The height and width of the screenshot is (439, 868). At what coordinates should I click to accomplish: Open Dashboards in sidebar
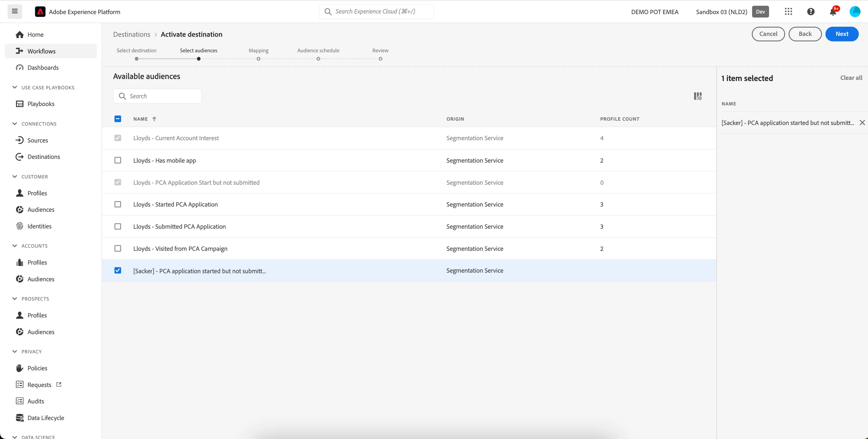pyautogui.click(x=37, y=68)
